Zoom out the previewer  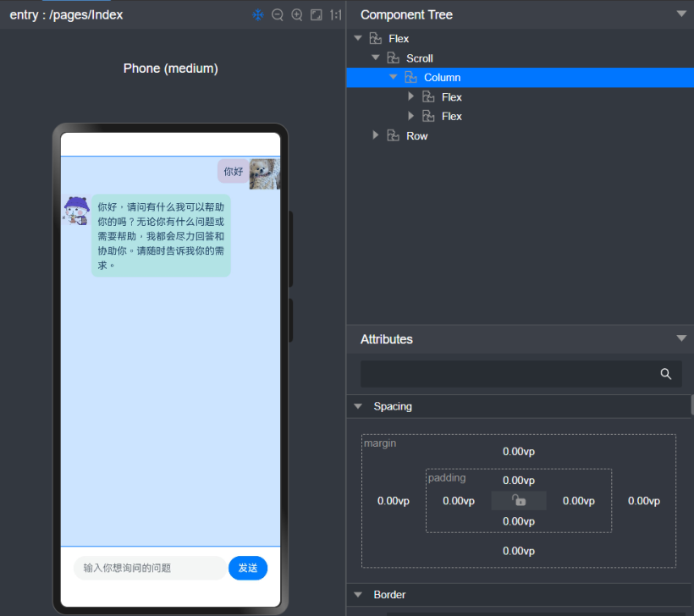tap(278, 15)
